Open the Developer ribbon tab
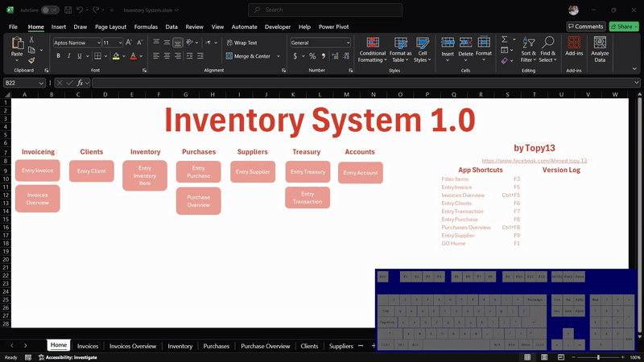The width and height of the screenshot is (644, 362). click(278, 27)
